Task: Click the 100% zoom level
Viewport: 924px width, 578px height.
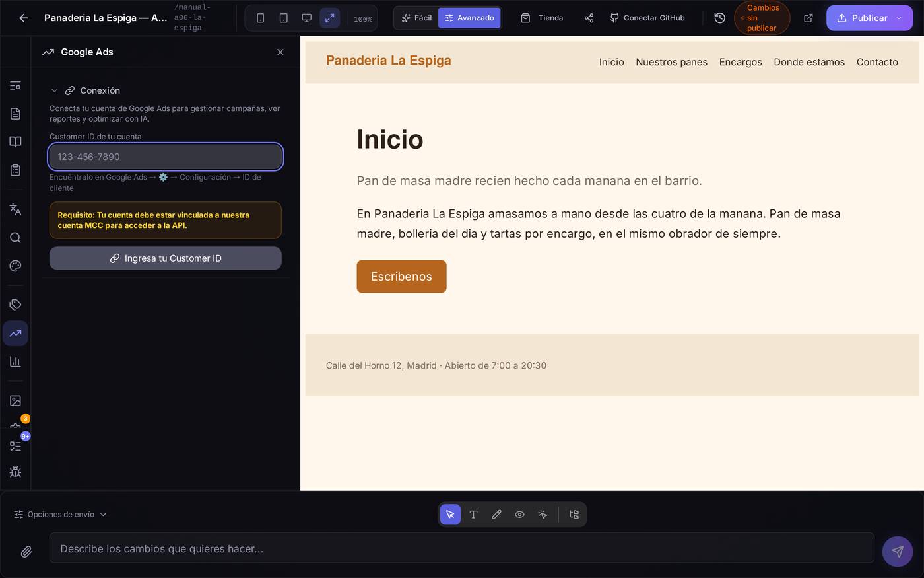Action: click(x=362, y=19)
